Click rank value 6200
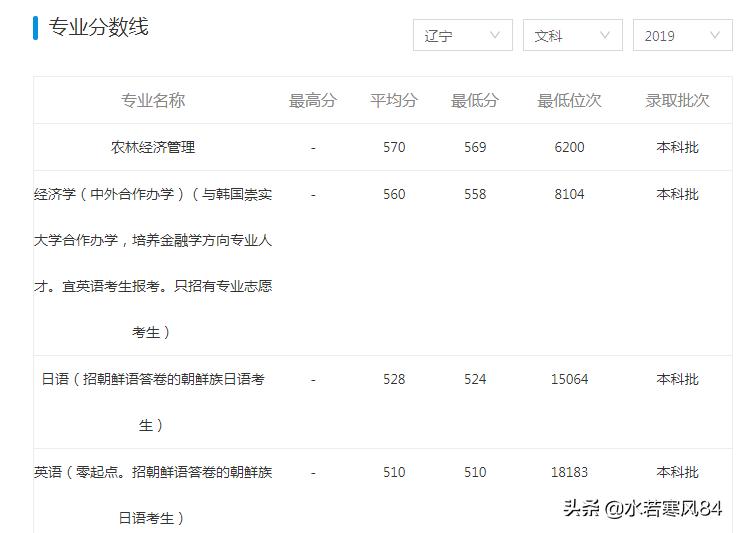Viewport: 738px width, 533px height. pos(570,147)
